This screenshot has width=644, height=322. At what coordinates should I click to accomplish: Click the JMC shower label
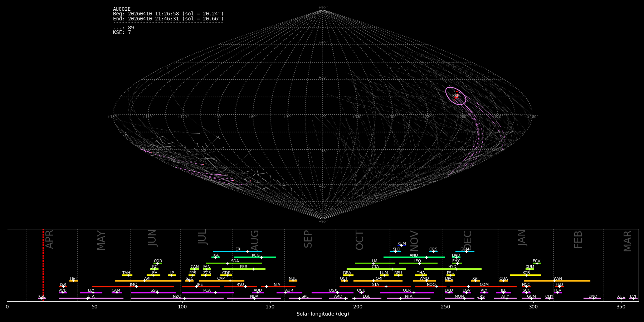pos(133,285)
